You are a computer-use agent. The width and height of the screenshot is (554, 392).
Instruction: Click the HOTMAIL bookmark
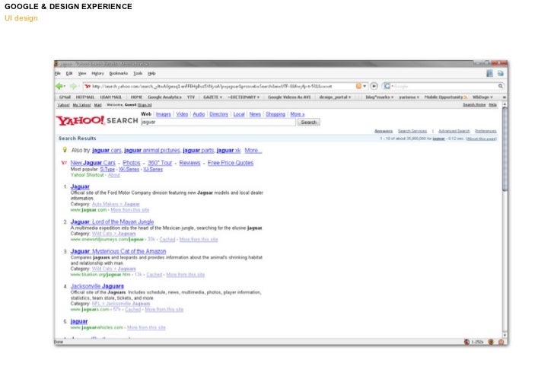tap(84, 97)
